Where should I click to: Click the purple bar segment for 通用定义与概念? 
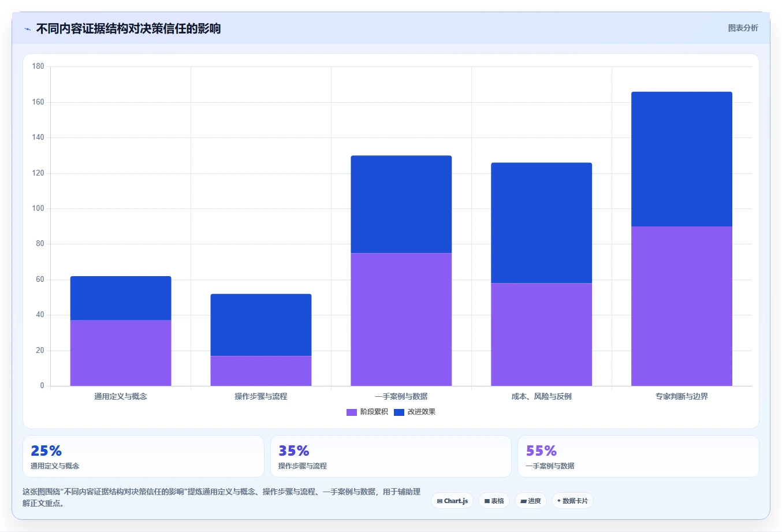coord(121,353)
